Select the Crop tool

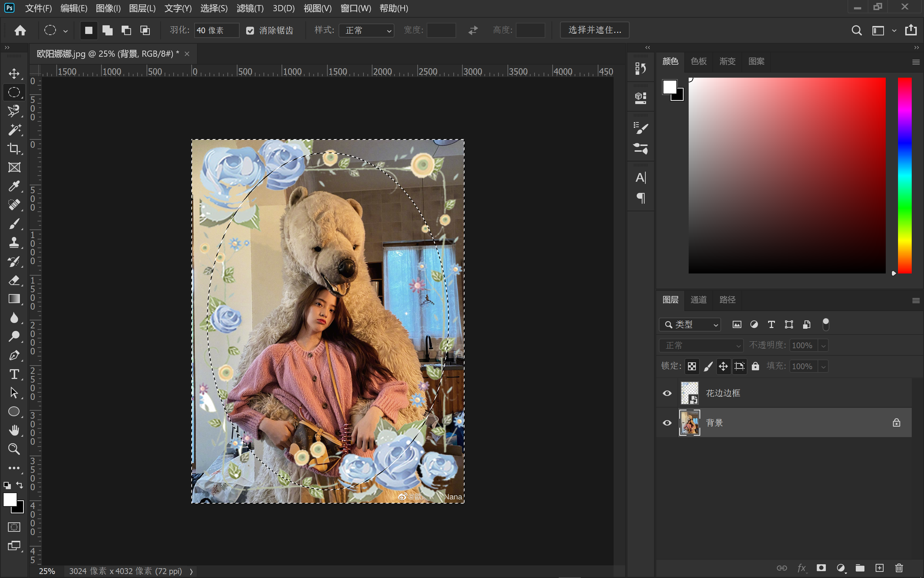(14, 148)
